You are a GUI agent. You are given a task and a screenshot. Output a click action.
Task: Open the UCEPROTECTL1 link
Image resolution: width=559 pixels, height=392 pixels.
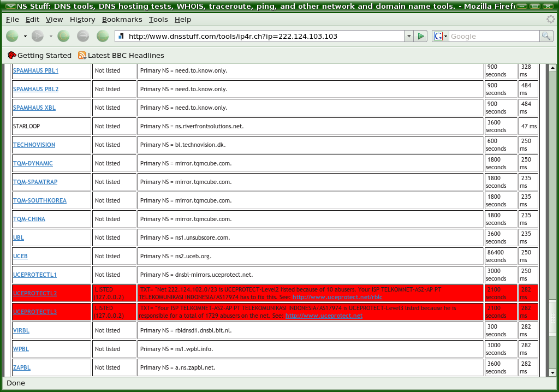click(35, 275)
